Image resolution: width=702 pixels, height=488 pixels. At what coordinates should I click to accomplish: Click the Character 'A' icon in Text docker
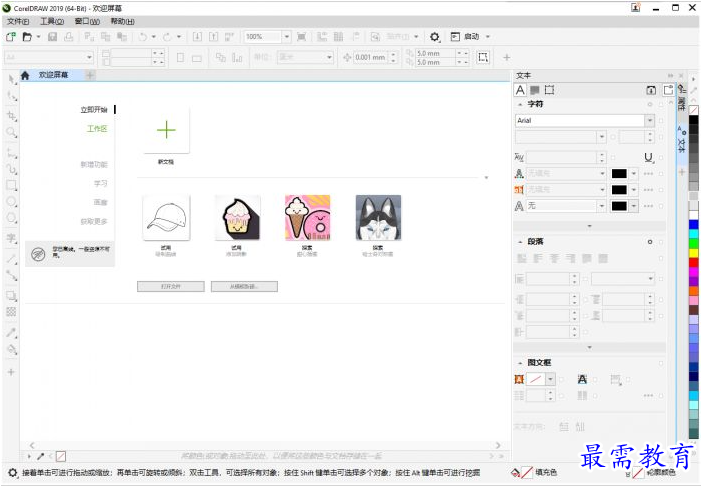pyautogui.click(x=520, y=90)
